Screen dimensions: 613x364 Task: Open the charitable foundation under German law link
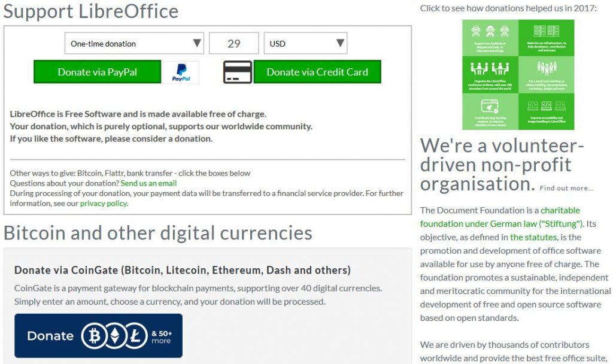pyautogui.click(x=501, y=217)
